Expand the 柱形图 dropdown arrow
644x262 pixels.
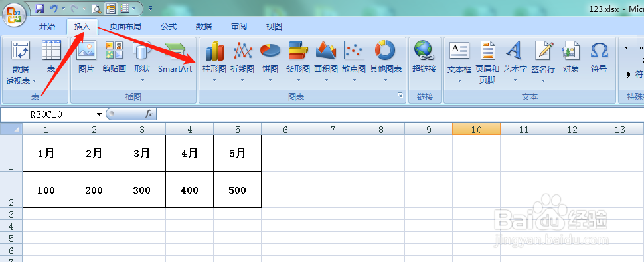(x=214, y=80)
